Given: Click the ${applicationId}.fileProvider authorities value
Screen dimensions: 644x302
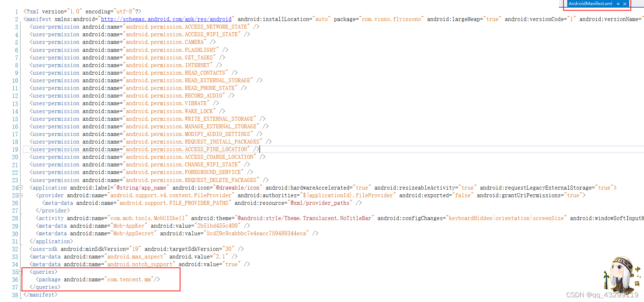Looking at the screenshot, I should pyautogui.click(x=348, y=195).
